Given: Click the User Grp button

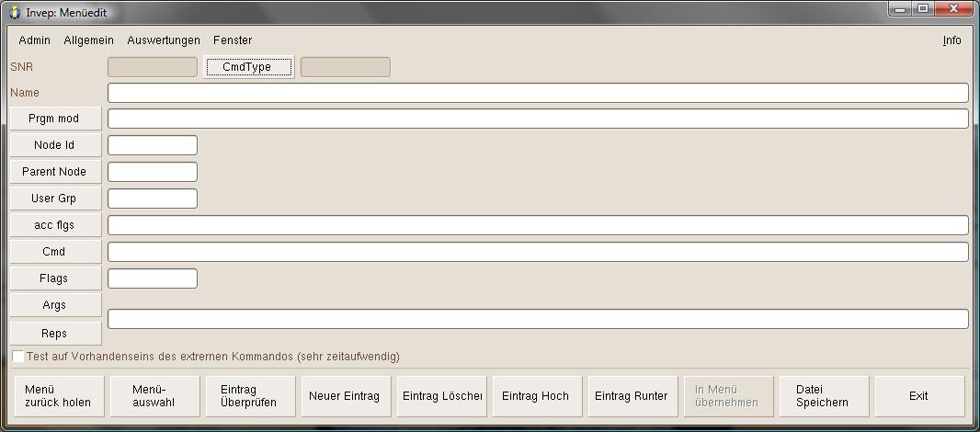Looking at the screenshot, I should click(55, 199).
